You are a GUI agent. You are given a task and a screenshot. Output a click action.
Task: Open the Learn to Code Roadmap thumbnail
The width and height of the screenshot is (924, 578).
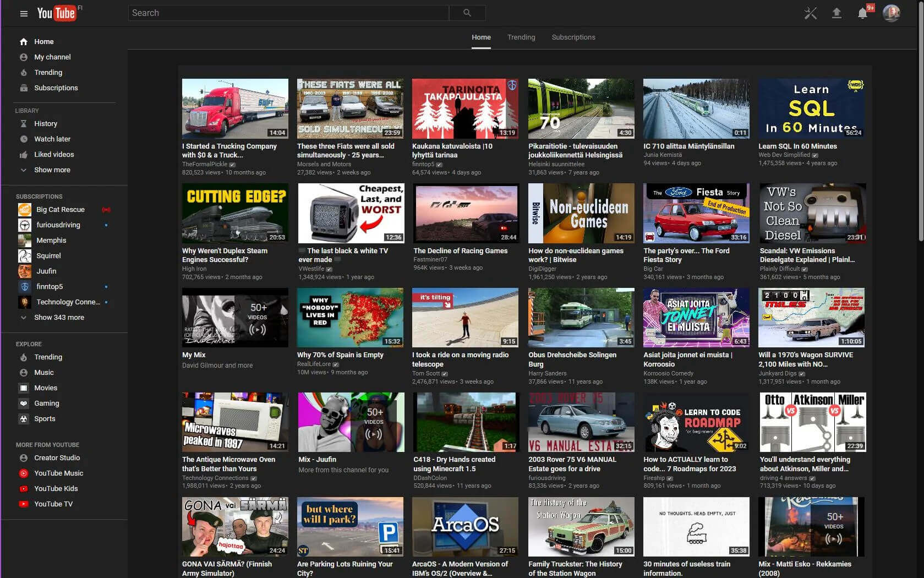[x=696, y=422]
